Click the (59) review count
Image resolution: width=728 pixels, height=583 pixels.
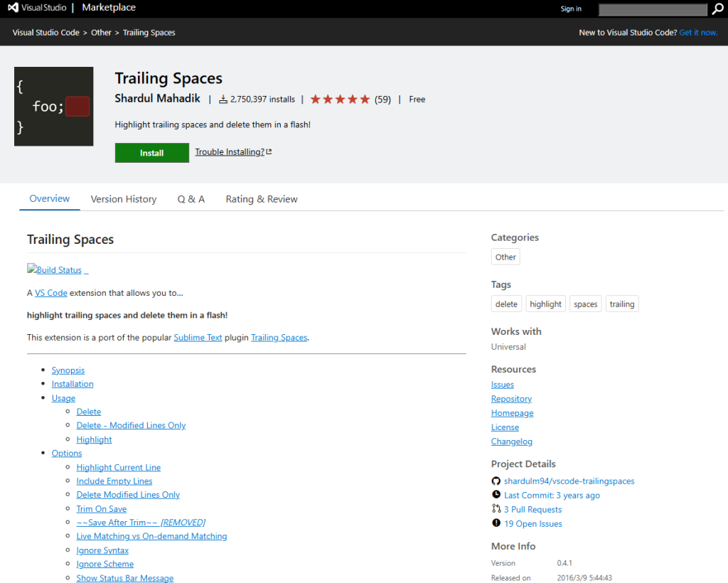click(x=382, y=100)
